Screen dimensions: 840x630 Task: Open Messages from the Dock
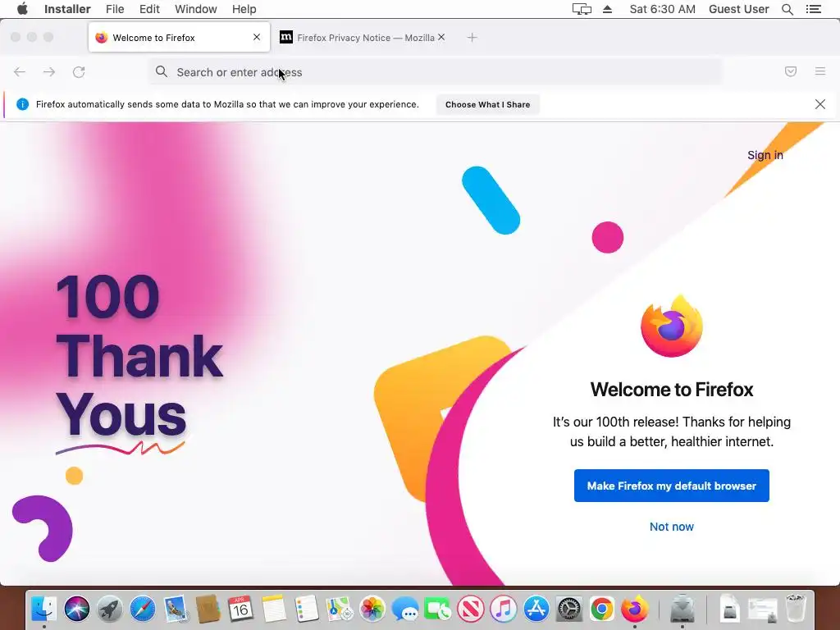[405, 609]
